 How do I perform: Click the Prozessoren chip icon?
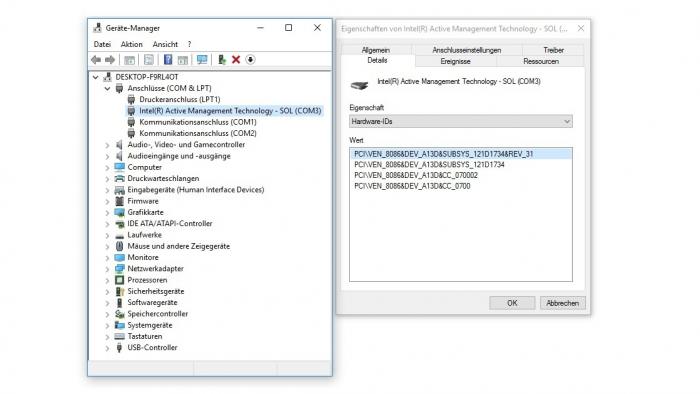(x=119, y=280)
